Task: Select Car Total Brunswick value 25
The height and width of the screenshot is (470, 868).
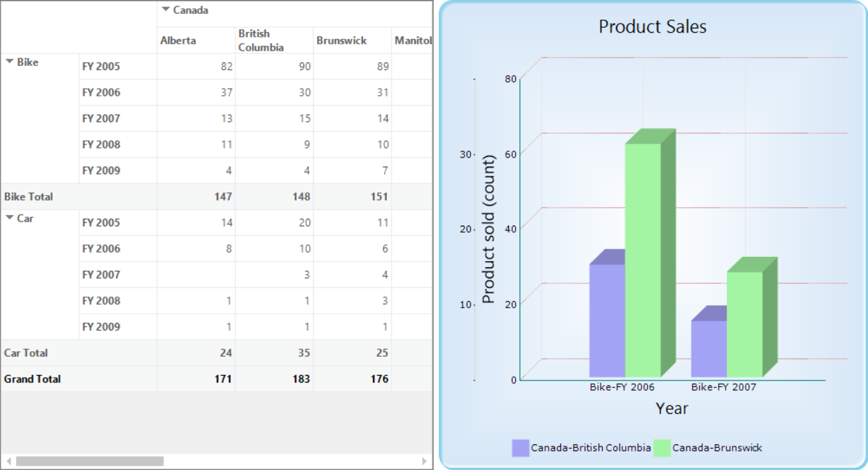Action: point(352,353)
